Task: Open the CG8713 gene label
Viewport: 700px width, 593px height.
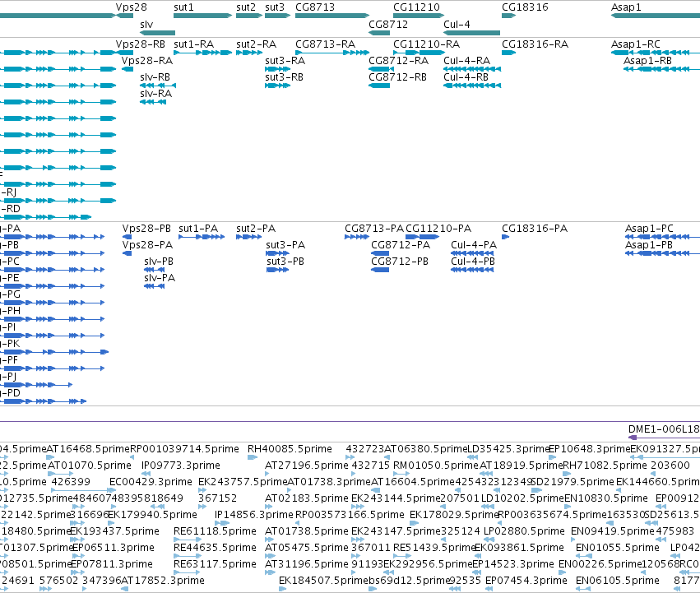Action: click(x=315, y=7)
